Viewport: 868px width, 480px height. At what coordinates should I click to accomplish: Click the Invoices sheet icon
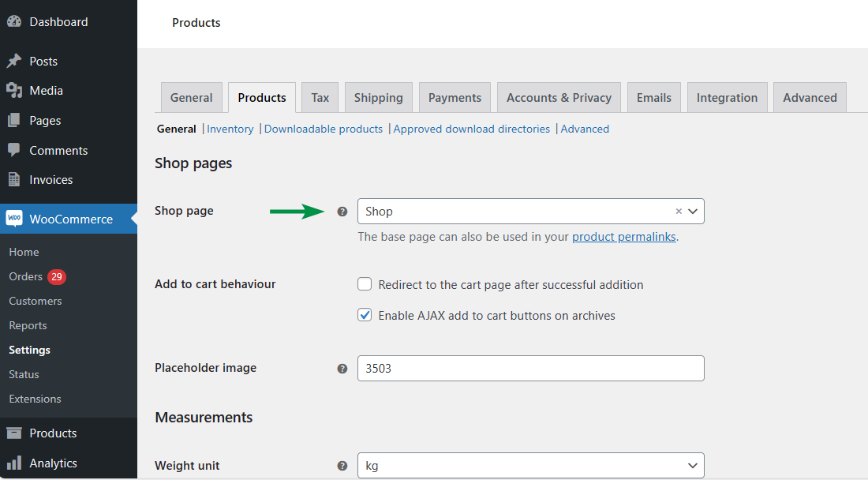[x=14, y=179]
